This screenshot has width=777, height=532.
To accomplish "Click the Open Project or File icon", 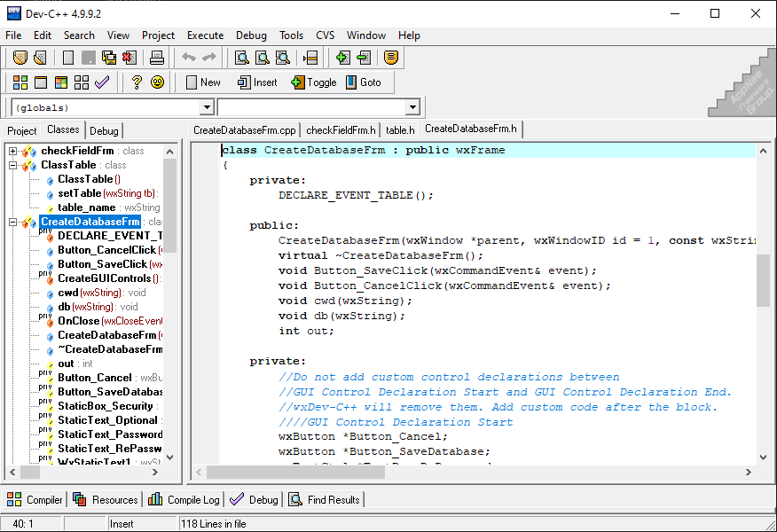I will tap(41, 58).
